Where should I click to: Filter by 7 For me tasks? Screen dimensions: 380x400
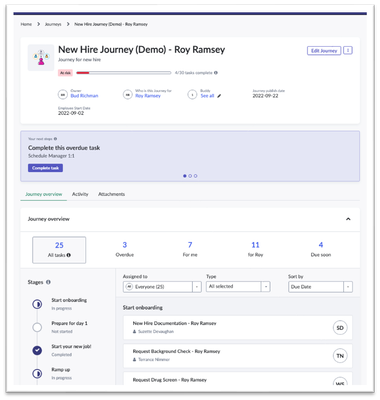(x=190, y=249)
